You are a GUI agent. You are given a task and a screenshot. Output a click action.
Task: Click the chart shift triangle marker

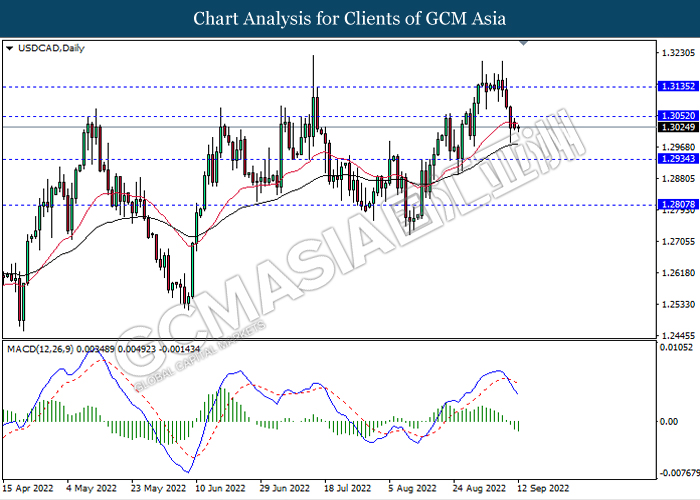pyautogui.click(x=524, y=43)
